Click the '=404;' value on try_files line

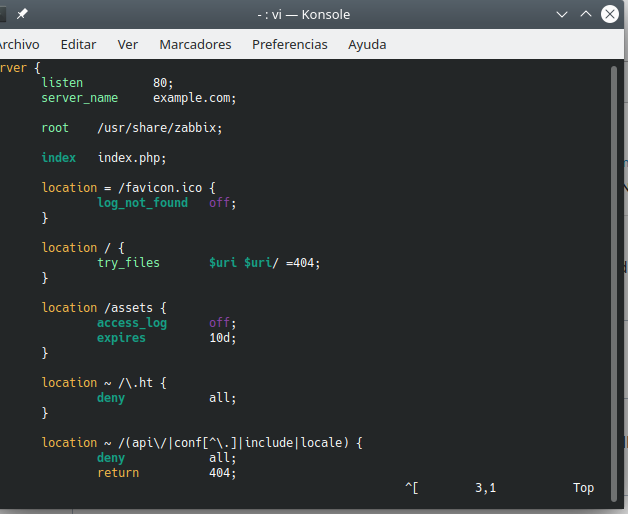303,263
